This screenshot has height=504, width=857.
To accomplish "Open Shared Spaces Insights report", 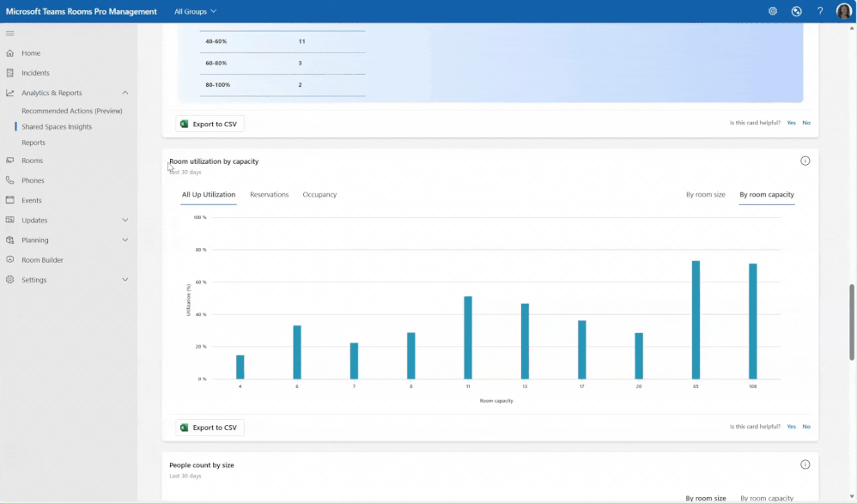I will coord(55,126).
